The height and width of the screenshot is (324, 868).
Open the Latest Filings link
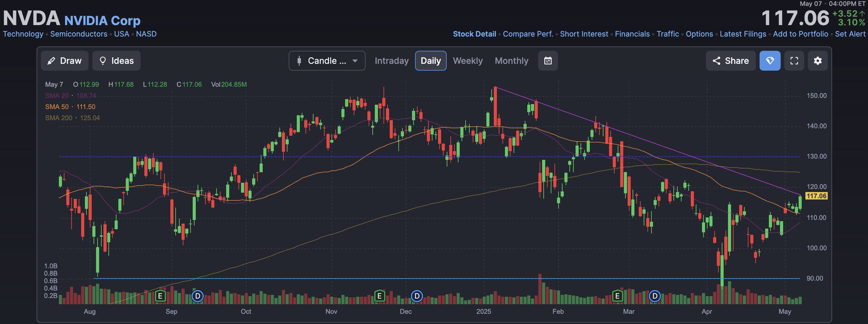[743, 34]
